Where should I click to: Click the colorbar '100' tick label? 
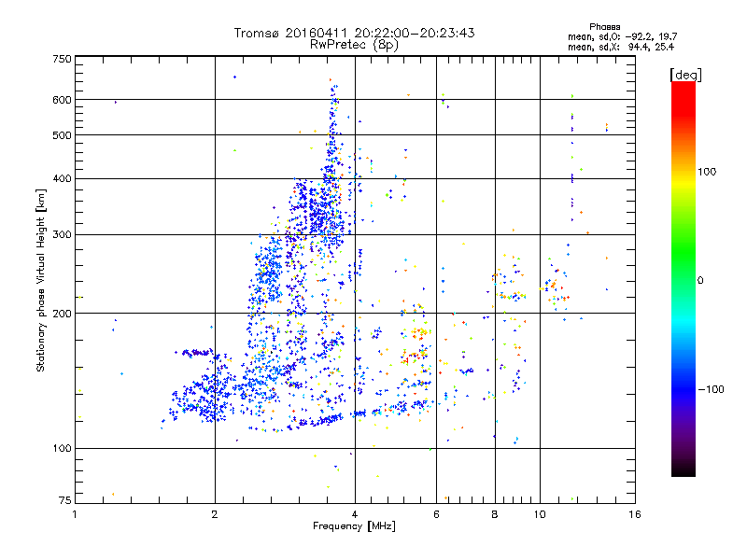click(707, 172)
